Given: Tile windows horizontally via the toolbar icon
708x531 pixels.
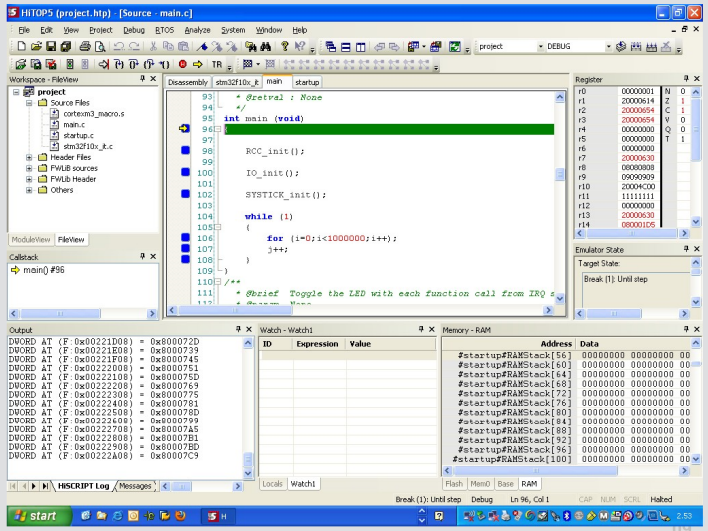Looking at the screenshot, I should (346, 47).
